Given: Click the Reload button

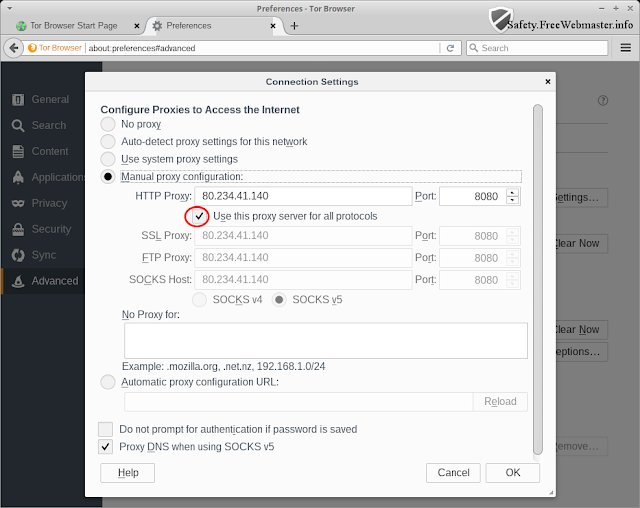Looking at the screenshot, I should pyautogui.click(x=500, y=402).
